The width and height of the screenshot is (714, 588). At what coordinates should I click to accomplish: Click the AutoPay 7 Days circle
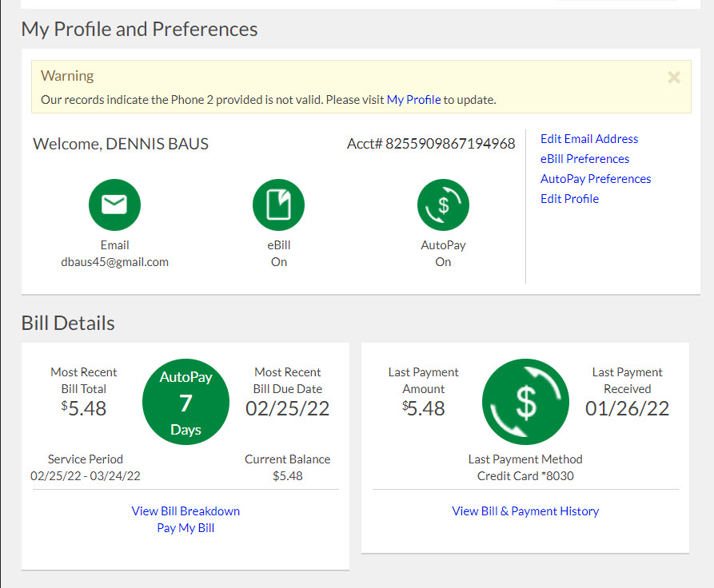click(185, 402)
